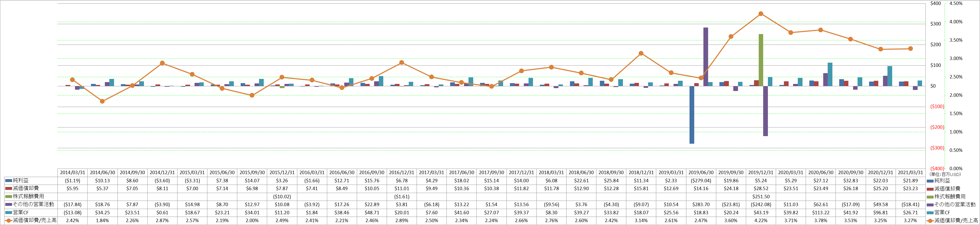Select the 4.22% ratio cell
This screenshot has height=225, width=980.
(761, 221)
